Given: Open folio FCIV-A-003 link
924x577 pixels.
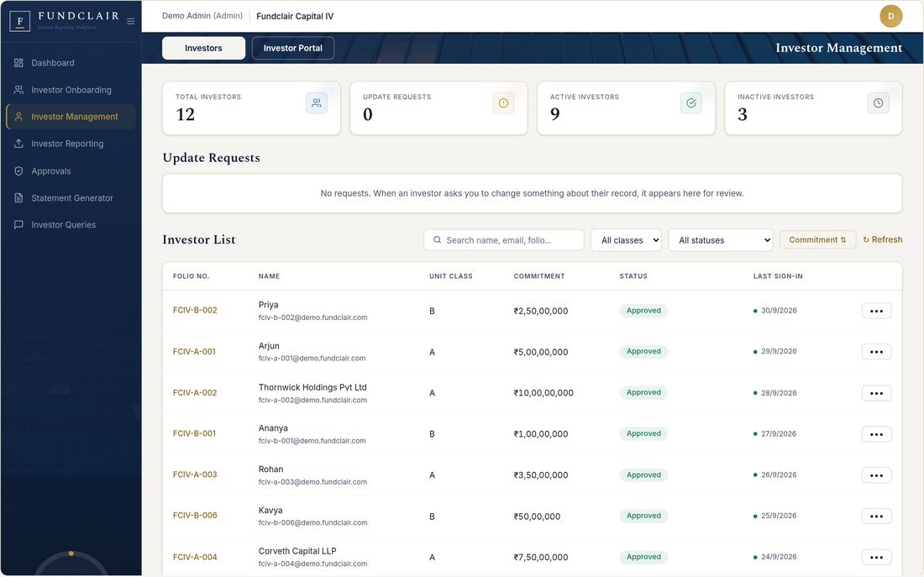Looking at the screenshot, I should (195, 475).
